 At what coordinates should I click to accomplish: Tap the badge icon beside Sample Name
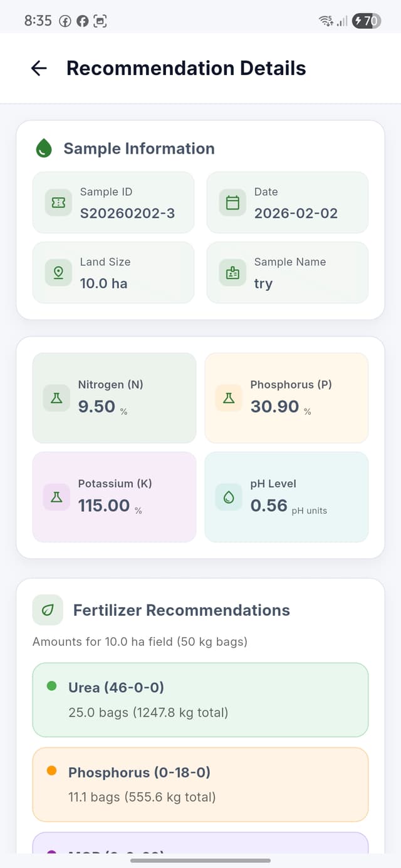click(x=232, y=272)
